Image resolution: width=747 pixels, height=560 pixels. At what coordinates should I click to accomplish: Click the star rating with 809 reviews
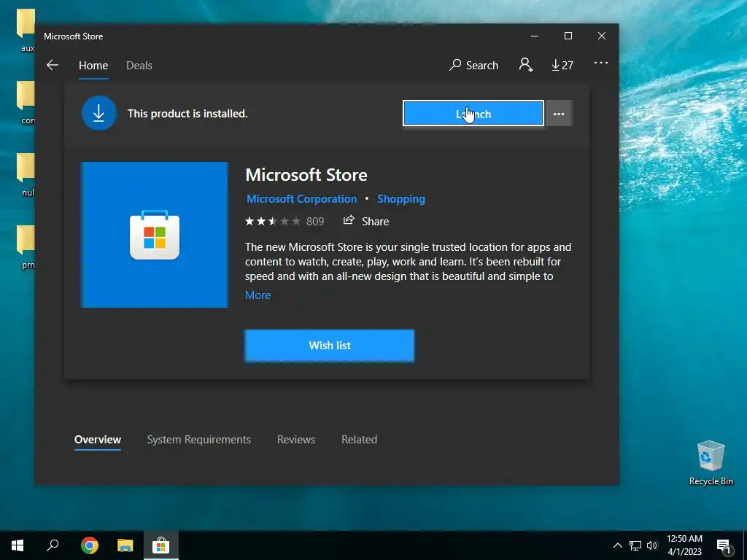tap(285, 222)
